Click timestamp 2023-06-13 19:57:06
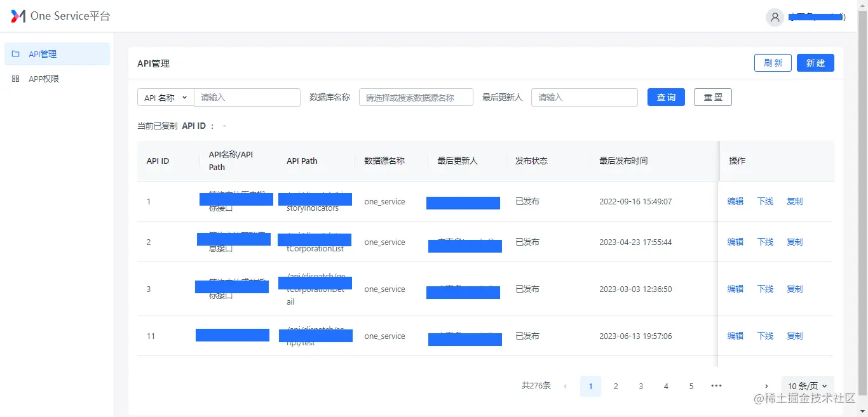Image resolution: width=868 pixels, height=417 pixels. [635, 336]
